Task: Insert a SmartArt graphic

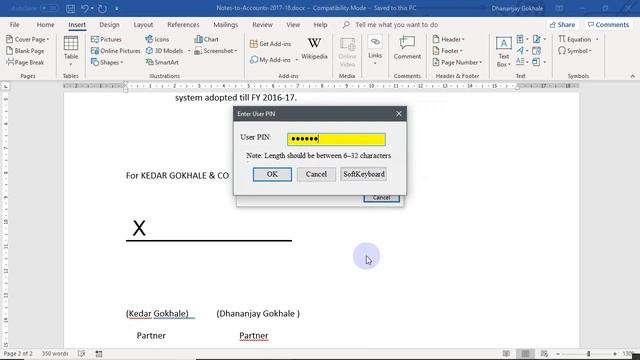Action: pos(162,62)
